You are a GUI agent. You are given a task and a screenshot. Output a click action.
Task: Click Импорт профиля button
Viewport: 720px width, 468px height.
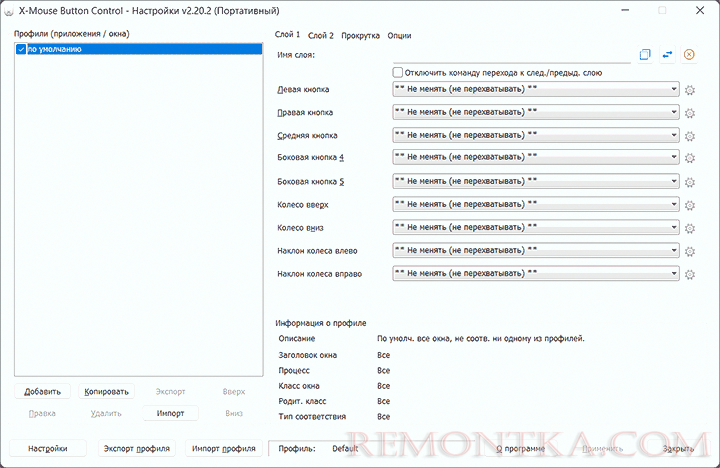(x=224, y=449)
